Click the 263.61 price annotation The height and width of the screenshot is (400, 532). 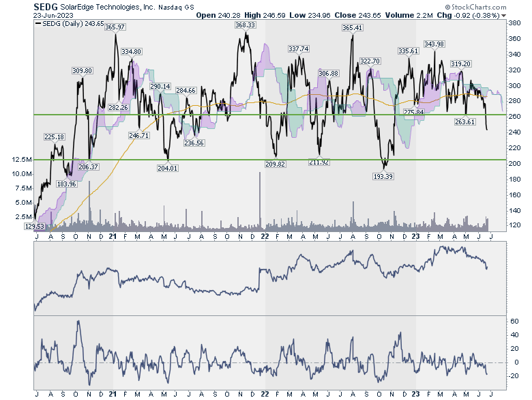pyautogui.click(x=465, y=122)
